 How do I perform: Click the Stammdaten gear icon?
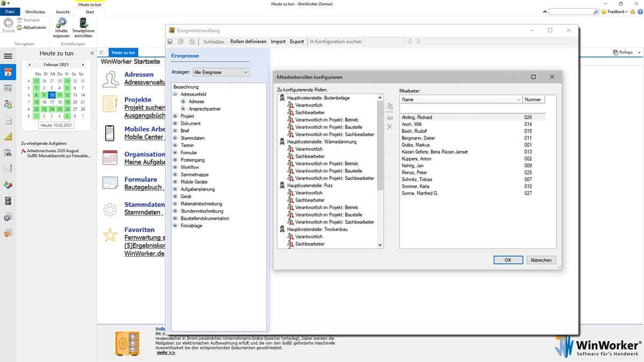click(110, 209)
